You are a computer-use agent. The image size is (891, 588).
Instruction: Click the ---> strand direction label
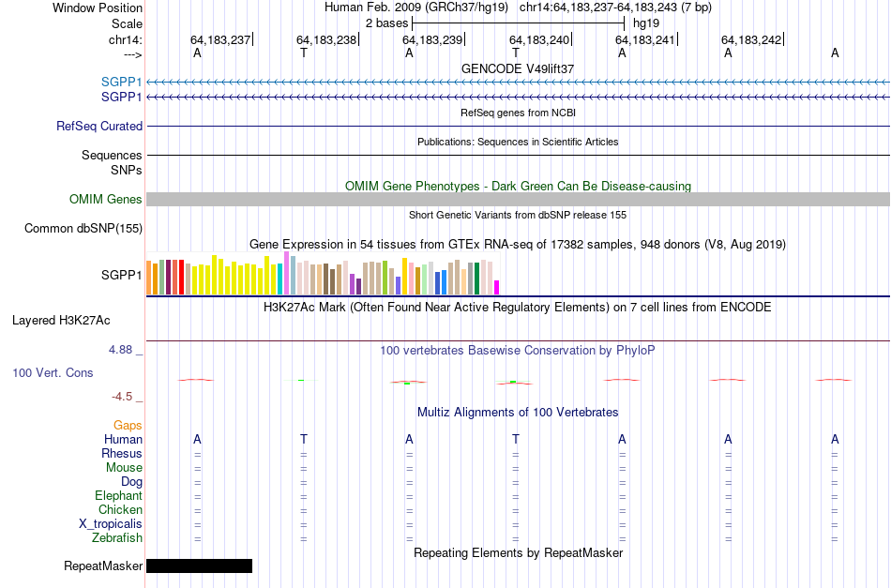[133, 54]
